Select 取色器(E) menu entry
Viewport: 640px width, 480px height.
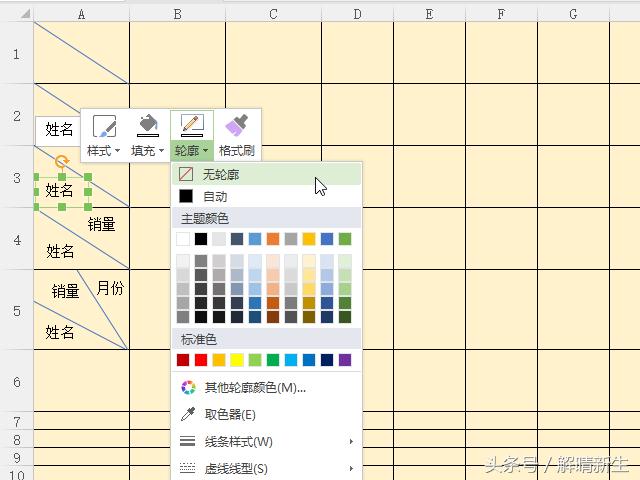point(267,414)
